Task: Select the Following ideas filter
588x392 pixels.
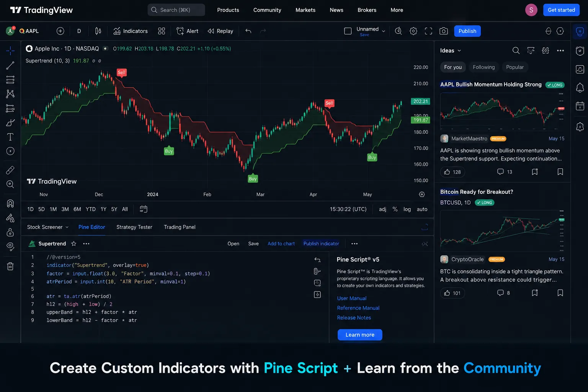Action: click(484, 67)
